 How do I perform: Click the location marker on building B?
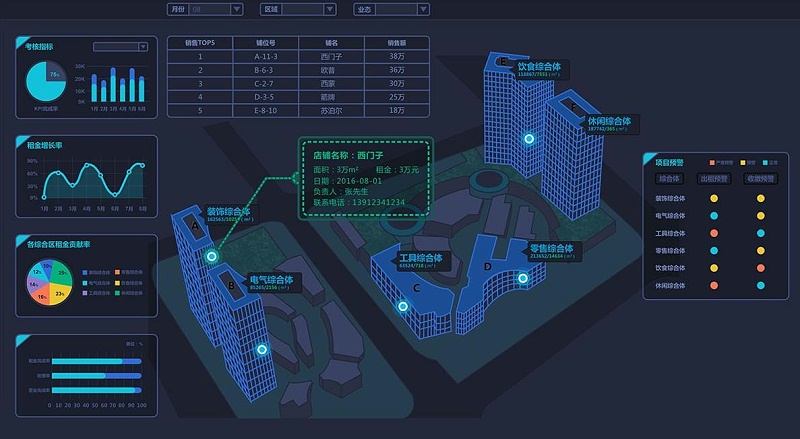[262, 349]
